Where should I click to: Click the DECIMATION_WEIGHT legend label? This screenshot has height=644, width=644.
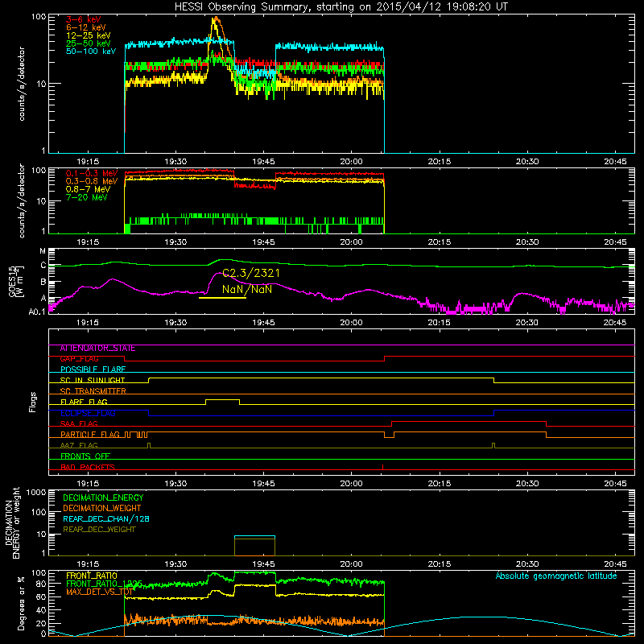[x=102, y=508]
